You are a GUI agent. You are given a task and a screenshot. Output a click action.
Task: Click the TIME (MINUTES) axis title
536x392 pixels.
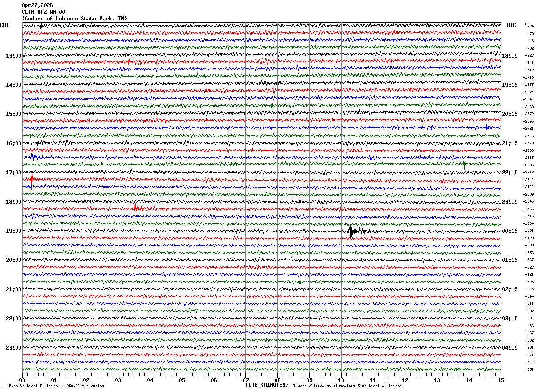point(267,385)
